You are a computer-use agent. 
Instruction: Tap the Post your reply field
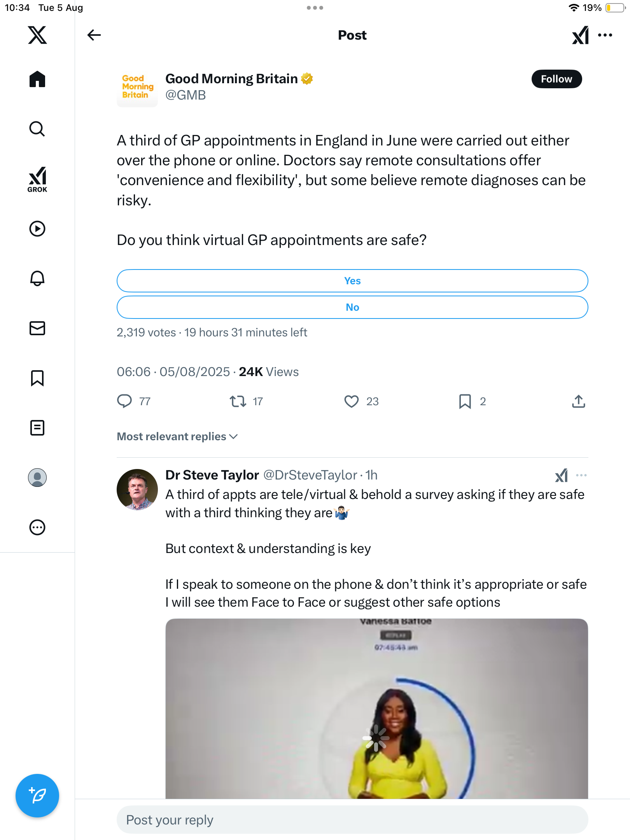coord(352,820)
